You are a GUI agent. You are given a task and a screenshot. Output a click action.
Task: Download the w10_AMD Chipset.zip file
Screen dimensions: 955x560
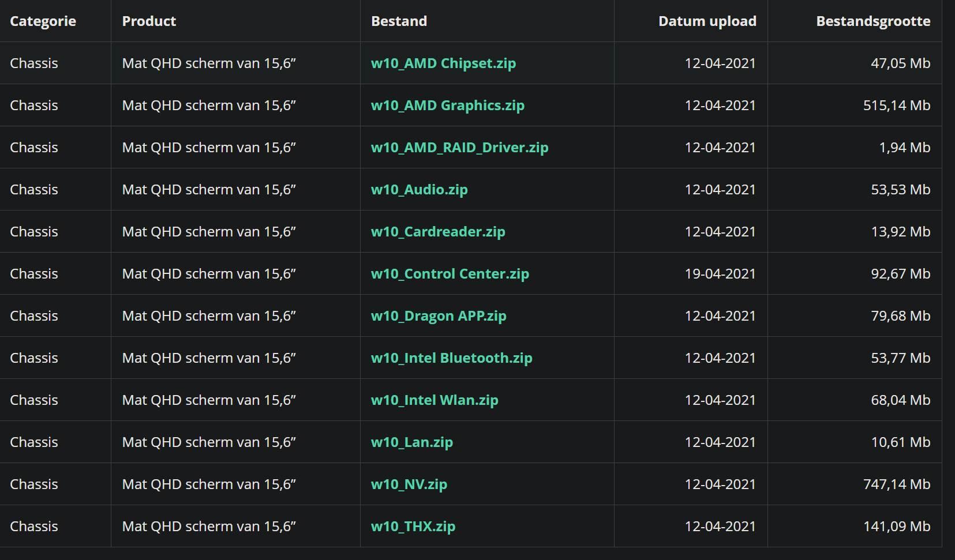pyautogui.click(x=443, y=63)
